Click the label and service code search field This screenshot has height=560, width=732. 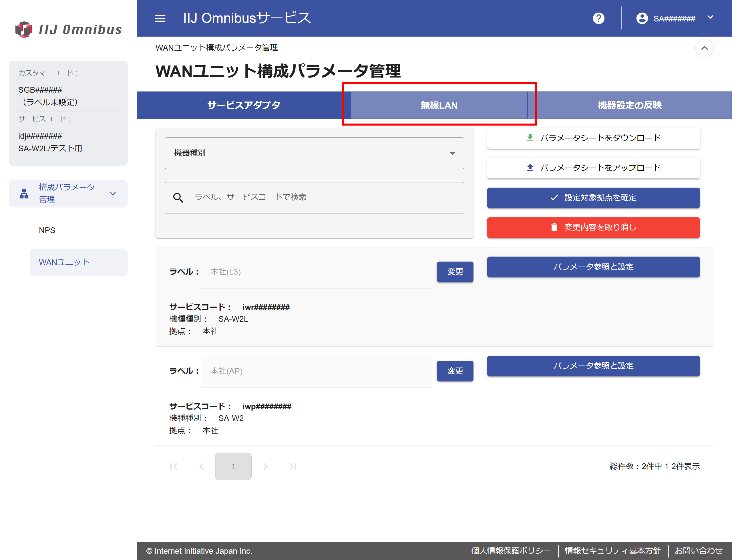click(x=314, y=198)
